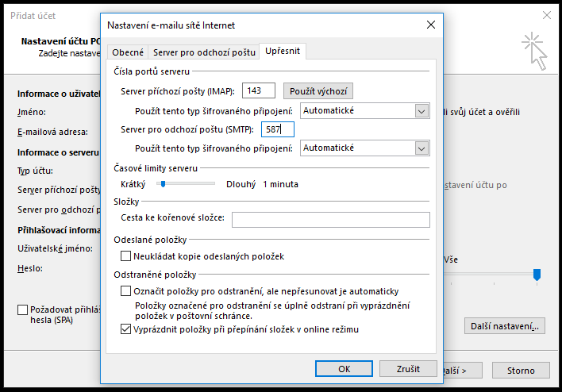Image resolution: width=562 pixels, height=392 pixels.
Task: Click the Další > button behind dialog
Action: [x=462, y=370]
